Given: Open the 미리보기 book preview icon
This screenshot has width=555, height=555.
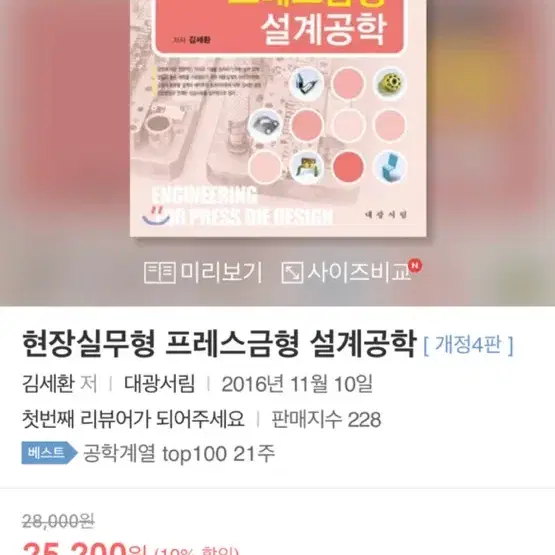Looking at the screenshot, I should click(x=160, y=273).
